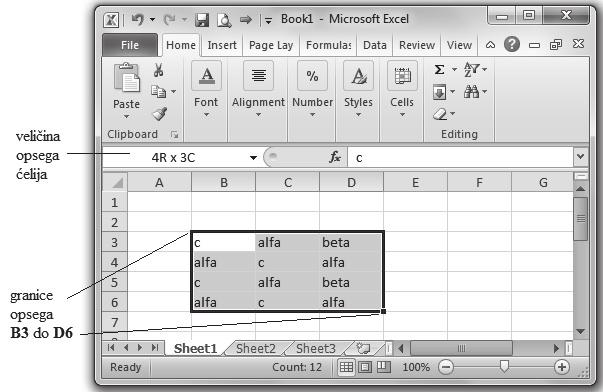Open the Cells group icon
This screenshot has height=392, width=603.
point(402,75)
